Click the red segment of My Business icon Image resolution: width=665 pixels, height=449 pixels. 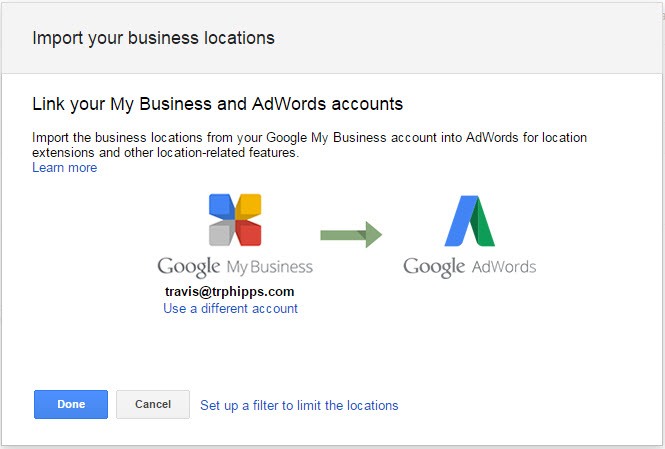click(249, 234)
